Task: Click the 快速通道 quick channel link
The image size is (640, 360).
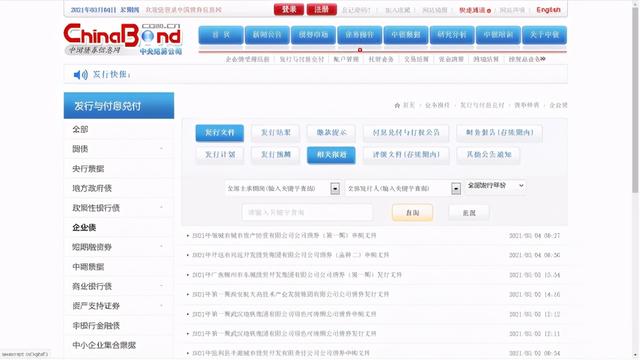Action: point(474,10)
